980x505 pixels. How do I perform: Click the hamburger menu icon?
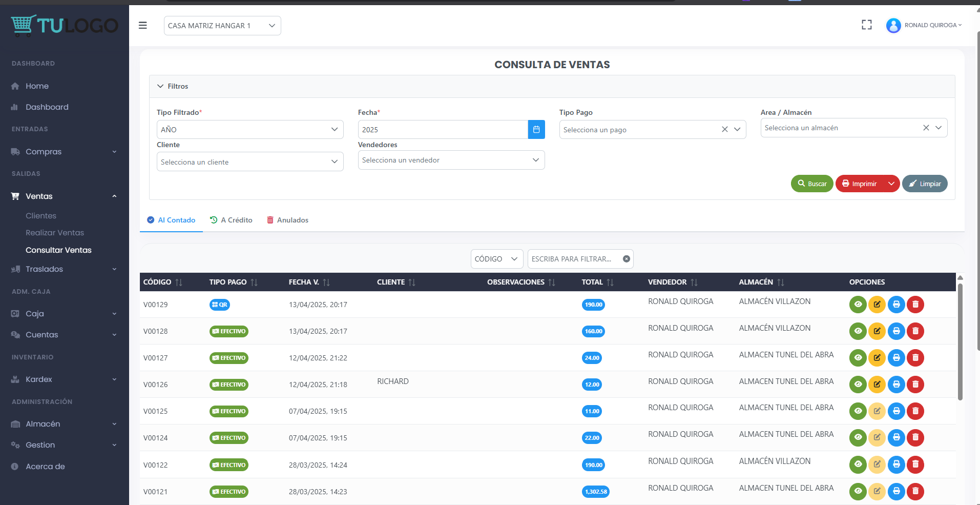143,25
